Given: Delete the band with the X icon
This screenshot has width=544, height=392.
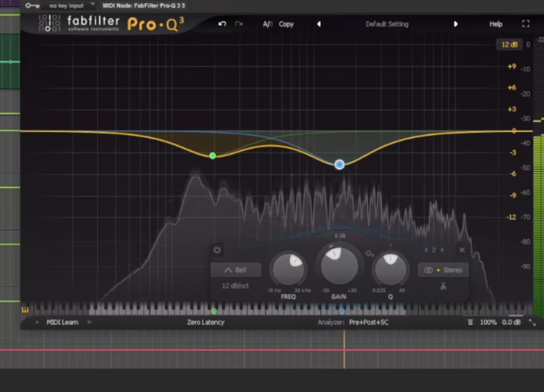Looking at the screenshot, I should click(462, 250).
